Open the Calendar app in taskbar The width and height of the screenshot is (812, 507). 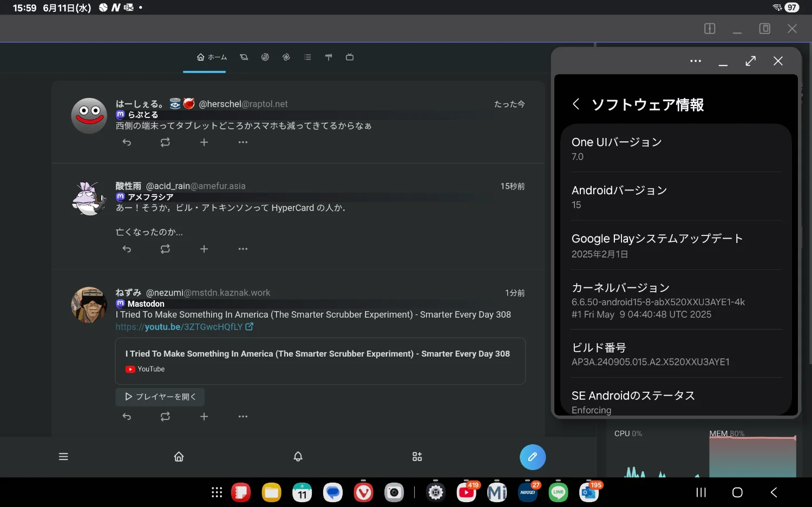point(302,492)
